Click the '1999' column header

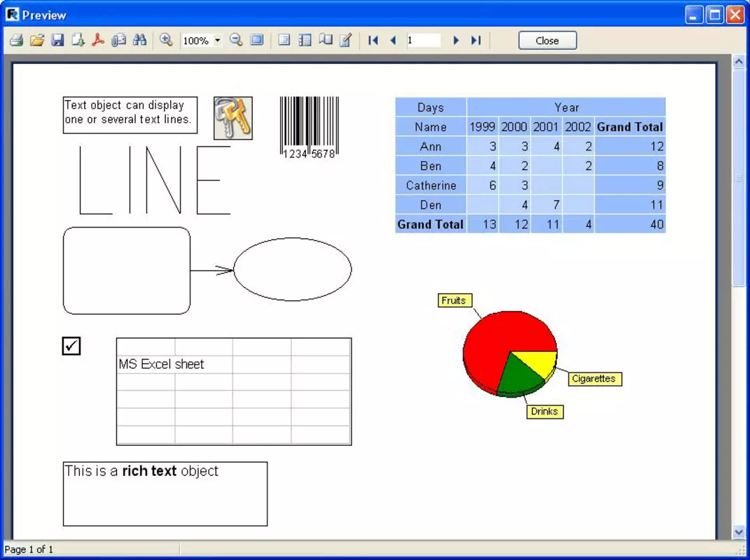[x=482, y=127]
